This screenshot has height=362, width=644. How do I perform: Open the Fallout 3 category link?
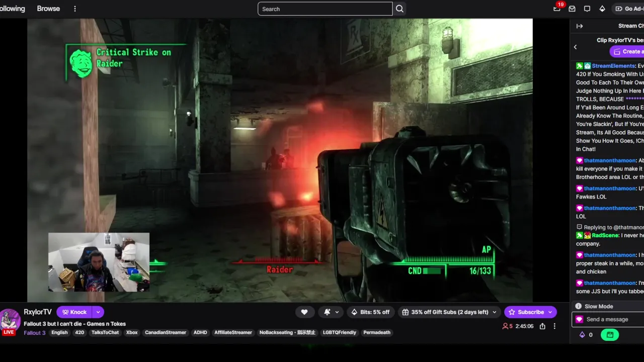coord(35,333)
